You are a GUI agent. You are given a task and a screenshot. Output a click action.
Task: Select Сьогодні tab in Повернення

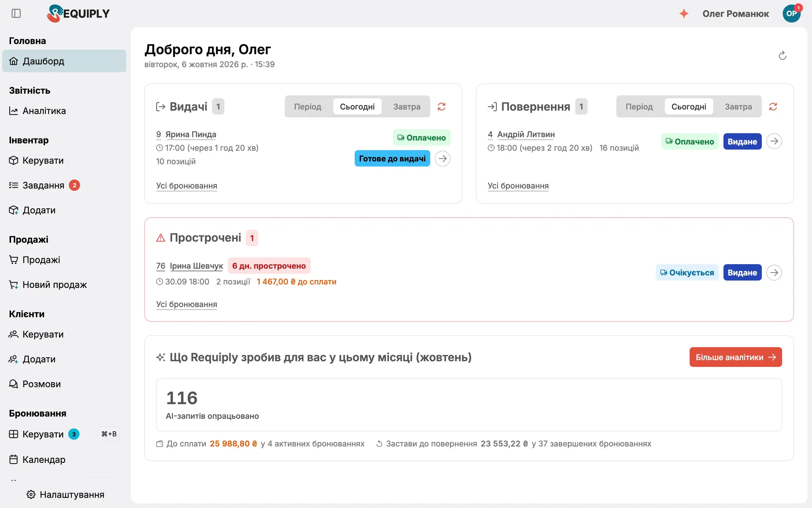pos(688,106)
